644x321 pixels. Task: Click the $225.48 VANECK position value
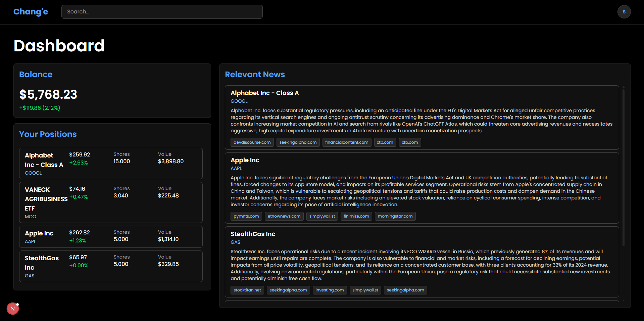click(x=168, y=195)
